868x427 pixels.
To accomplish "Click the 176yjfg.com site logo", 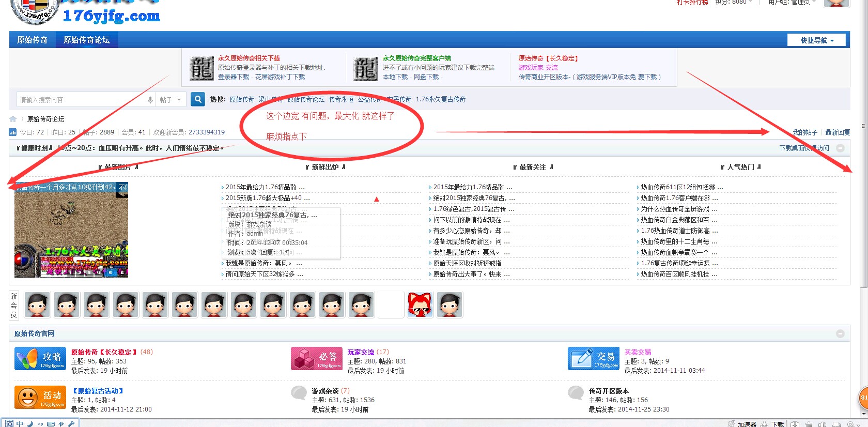I will [x=85, y=11].
